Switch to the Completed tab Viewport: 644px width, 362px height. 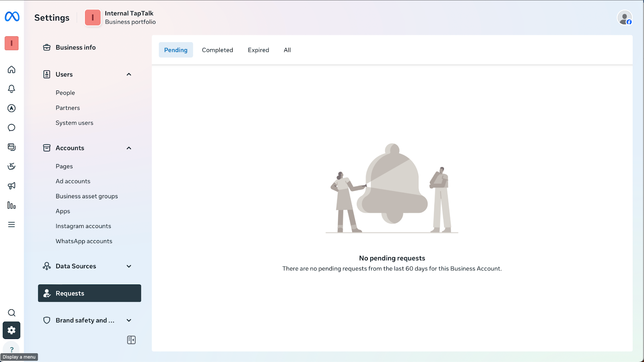tap(217, 50)
